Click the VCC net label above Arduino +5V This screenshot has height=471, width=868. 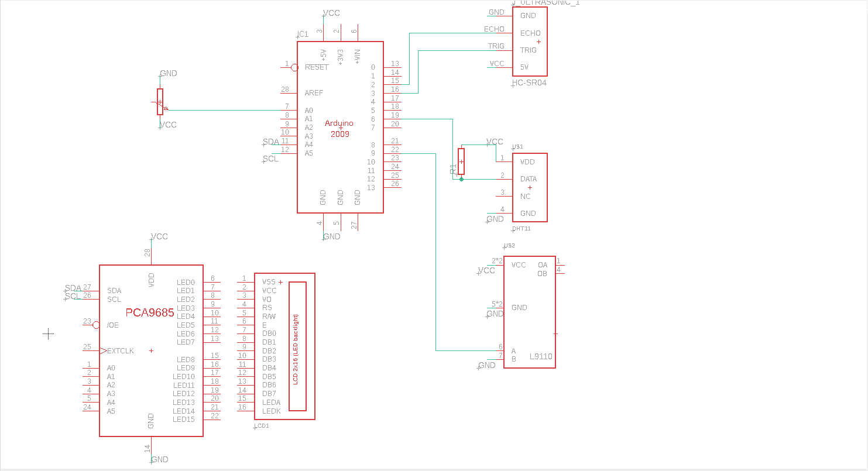pos(331,13)
